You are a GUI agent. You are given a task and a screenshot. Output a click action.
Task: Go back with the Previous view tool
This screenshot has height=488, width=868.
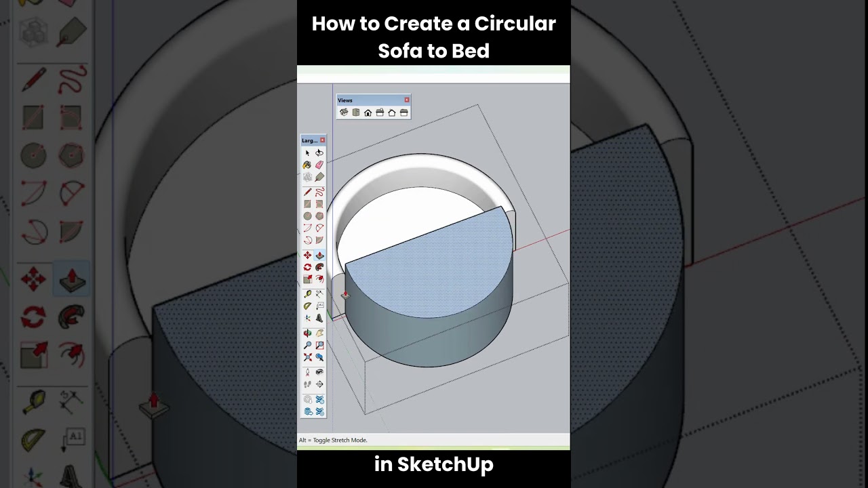coord(319,357)
